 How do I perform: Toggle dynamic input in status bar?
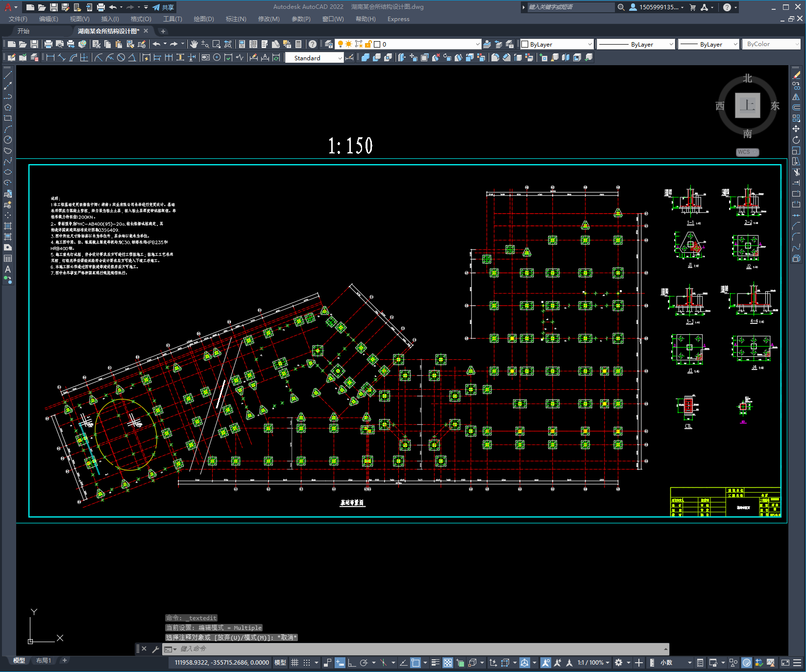[340, 663]
